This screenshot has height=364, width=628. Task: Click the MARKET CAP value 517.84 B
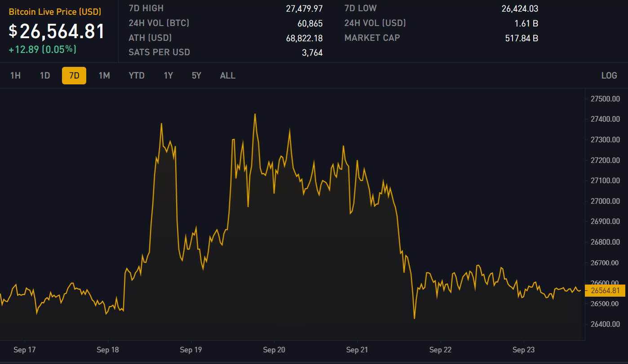point(522,38)
